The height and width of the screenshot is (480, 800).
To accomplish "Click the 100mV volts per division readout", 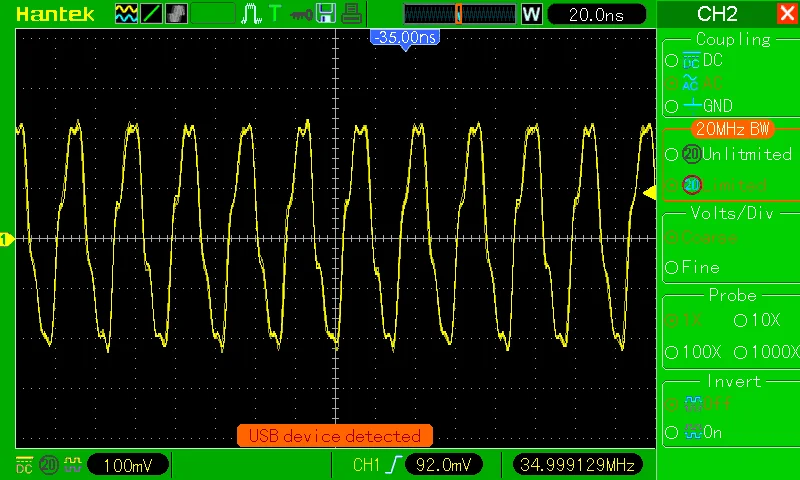I will click(x=128, y=465).
